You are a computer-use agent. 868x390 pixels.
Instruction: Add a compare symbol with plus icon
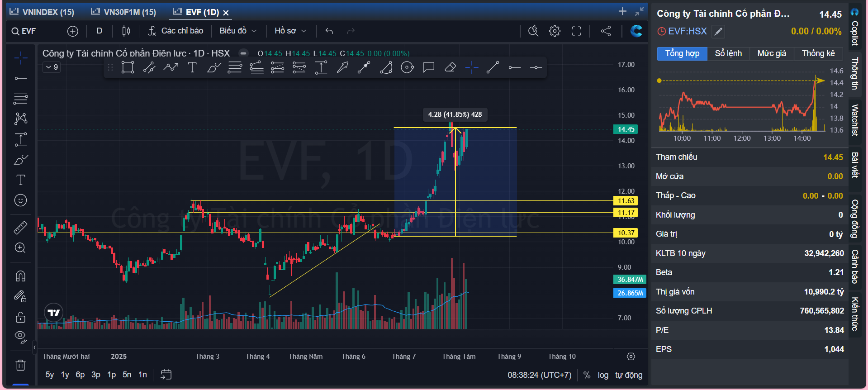pos(73,31)
